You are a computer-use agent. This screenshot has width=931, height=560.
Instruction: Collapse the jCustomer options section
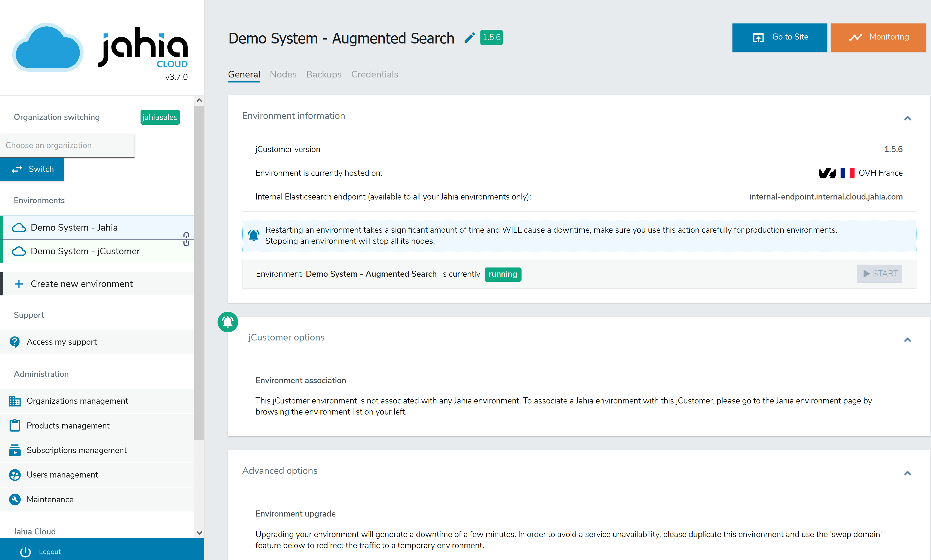coord(907,340)
